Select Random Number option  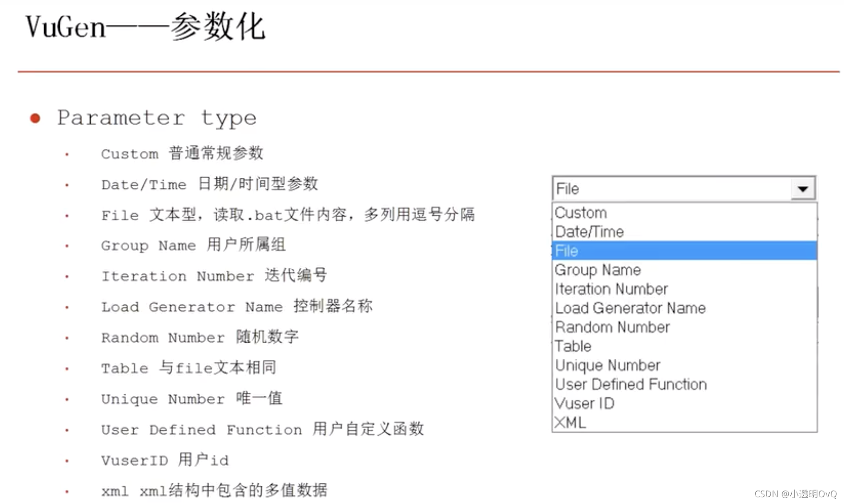click(x=612, y=327)
